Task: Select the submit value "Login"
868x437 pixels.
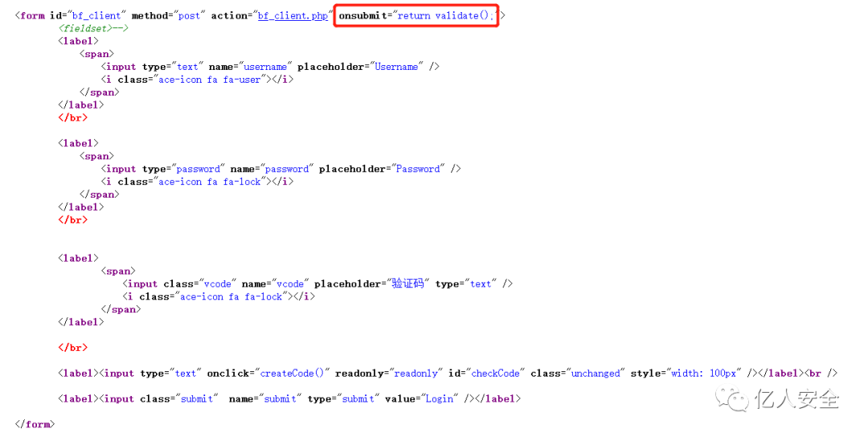Action: [440, 398]
